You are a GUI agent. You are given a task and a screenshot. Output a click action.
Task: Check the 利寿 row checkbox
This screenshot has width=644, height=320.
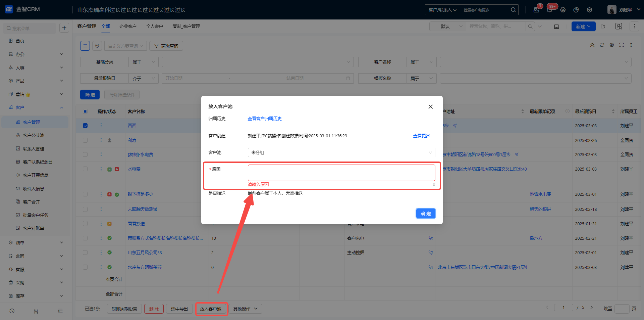coord(85,140)
